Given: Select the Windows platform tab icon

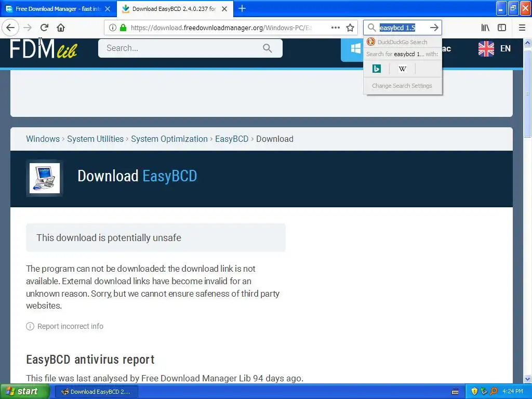Looking at the screenshot, I should point(355,48).
